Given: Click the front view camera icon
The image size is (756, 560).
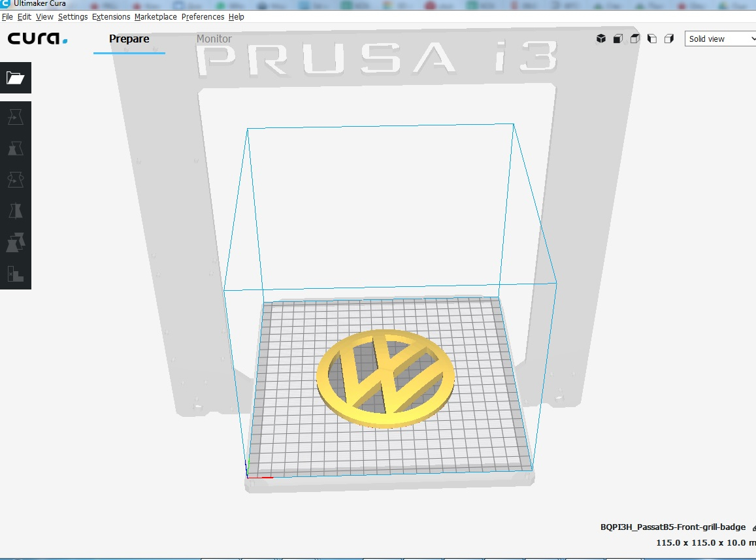Looking at the screenshot, I should 617,39.
